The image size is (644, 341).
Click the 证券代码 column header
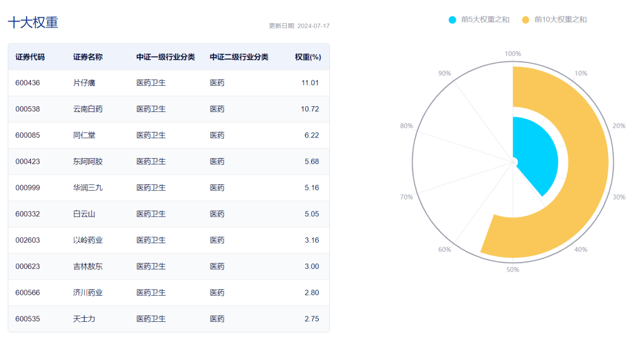[30, 57]
